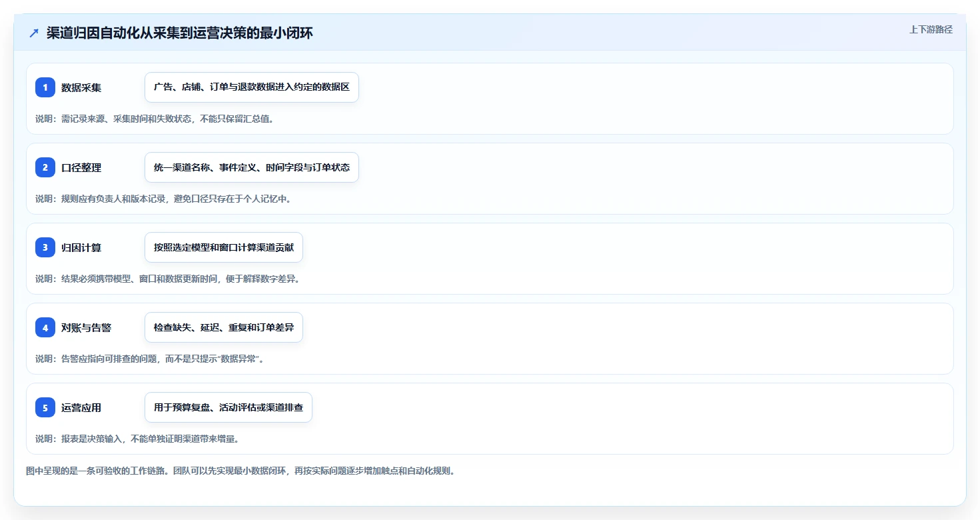Click the note 结果必须携带模型、窗口和数据更新时间
The image size is (980, 520).
coord(168,279)
